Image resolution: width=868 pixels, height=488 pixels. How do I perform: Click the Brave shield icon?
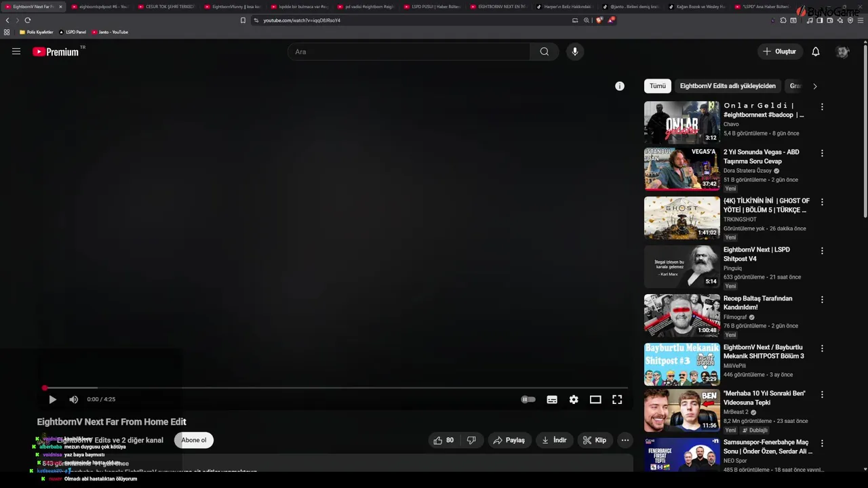click(x=599, y=20)
